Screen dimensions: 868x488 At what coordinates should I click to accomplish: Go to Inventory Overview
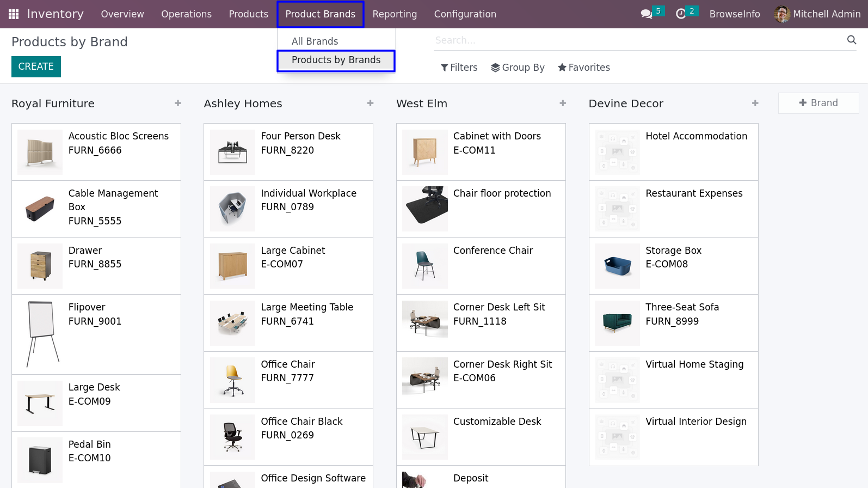pos(122,14)
